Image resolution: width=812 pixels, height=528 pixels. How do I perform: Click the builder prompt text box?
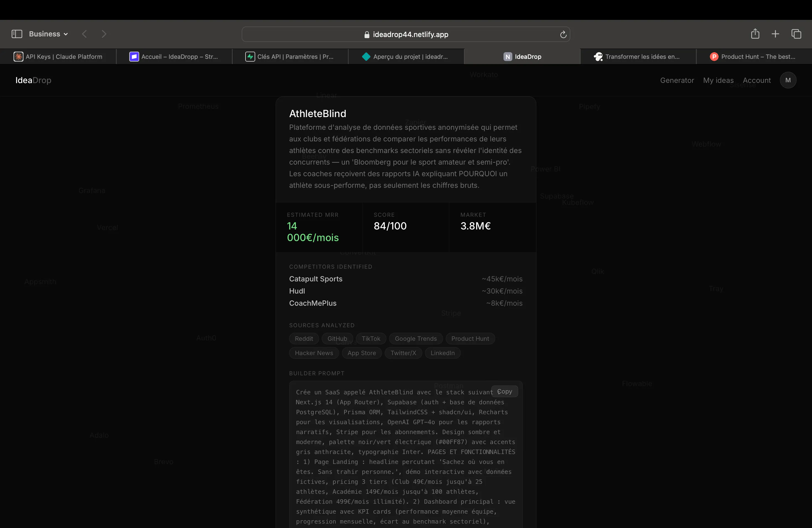point(406,454)
